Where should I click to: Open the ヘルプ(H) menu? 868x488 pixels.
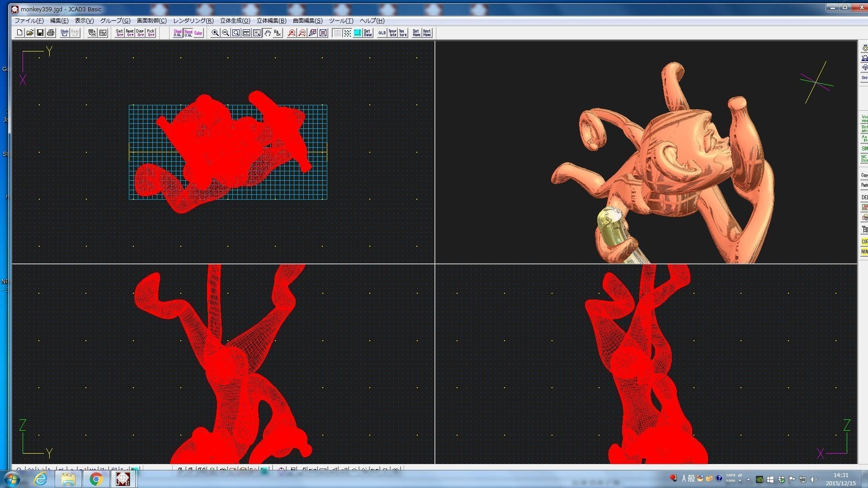[372, 20]
